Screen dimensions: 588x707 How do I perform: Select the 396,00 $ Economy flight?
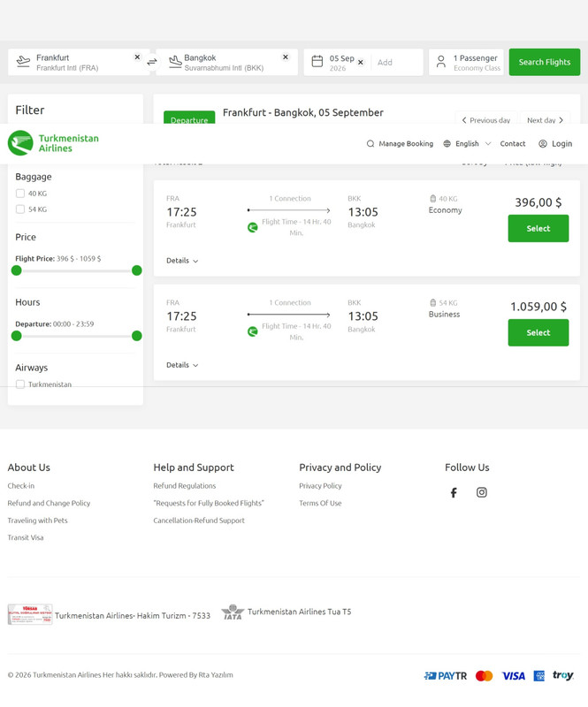[x=538, y=229]
